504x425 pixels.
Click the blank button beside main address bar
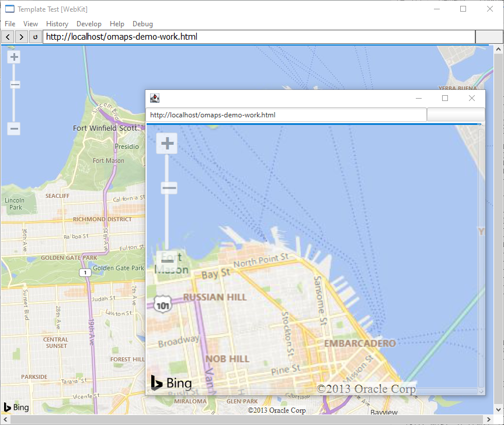tap(489, 37)
